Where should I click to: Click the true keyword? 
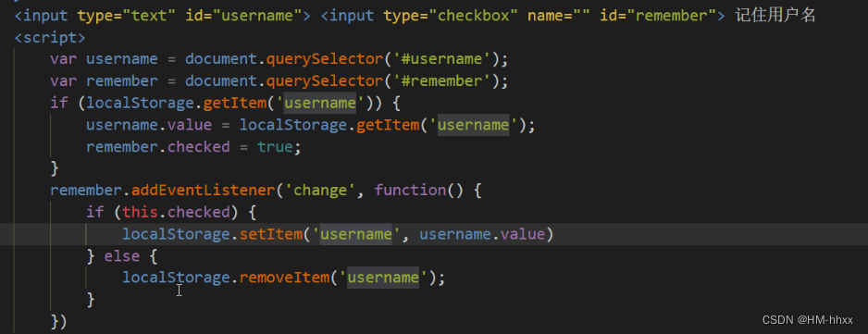275,147
